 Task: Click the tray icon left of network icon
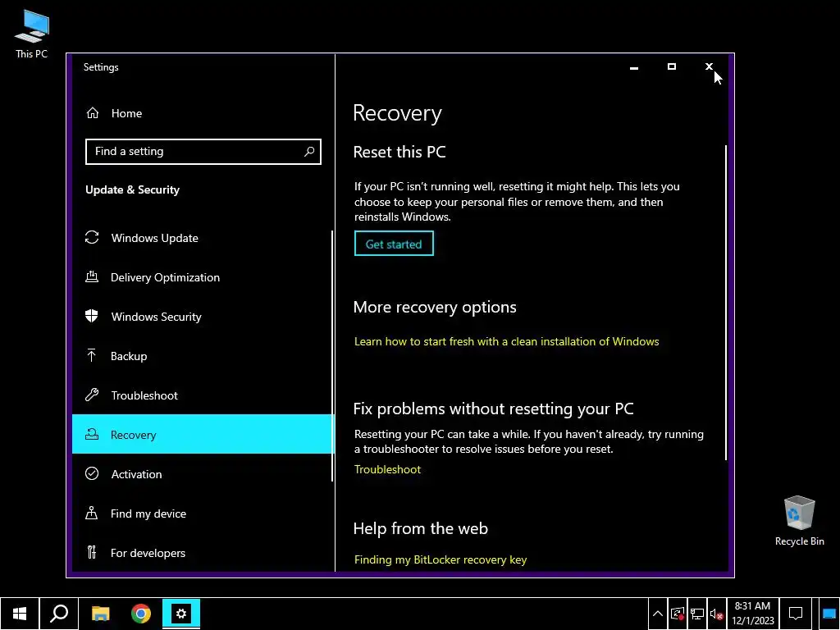[677, 614]
